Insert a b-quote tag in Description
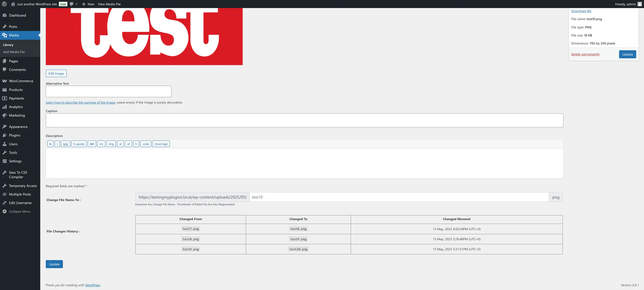Image resolution: width=644 pixels, height=290 pixels. coord(79,144)
